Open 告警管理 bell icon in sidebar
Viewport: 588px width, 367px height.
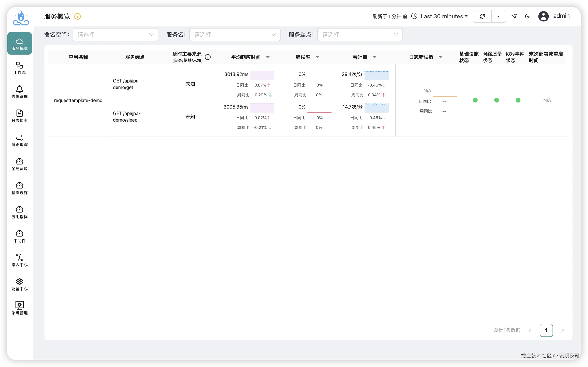pyautogui.click(x=19, y=92)
